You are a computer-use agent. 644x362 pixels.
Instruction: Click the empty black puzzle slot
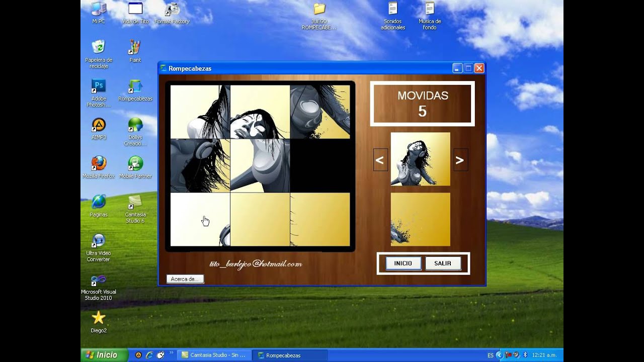click(x=319, y=165)
